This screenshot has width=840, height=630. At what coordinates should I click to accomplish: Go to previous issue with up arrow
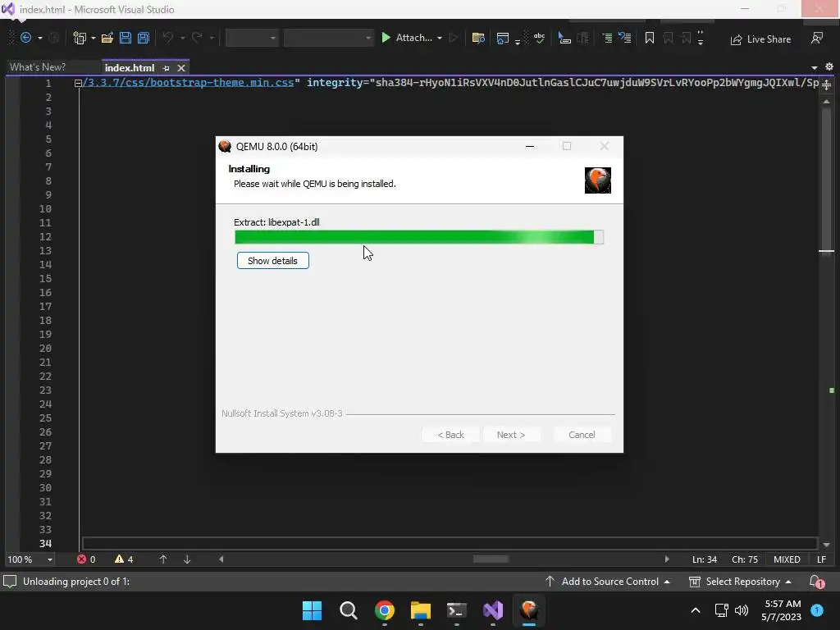[x=163, y=559]
